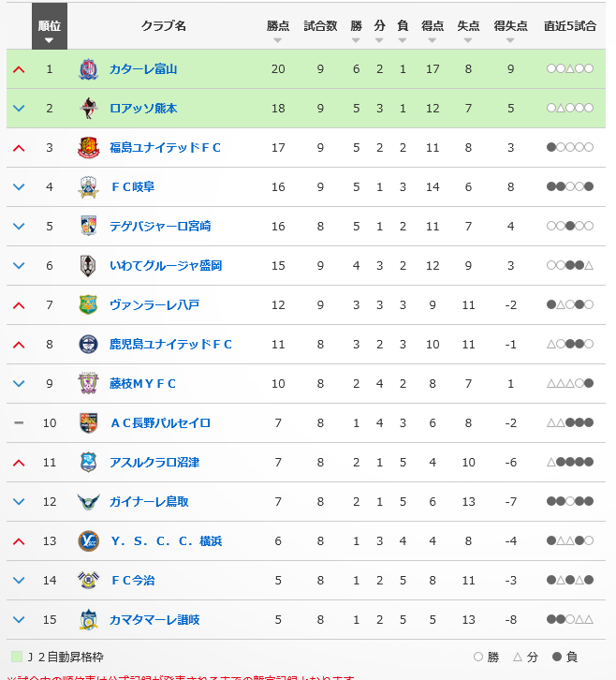Click the FC Gifu club crest
Viewport: 616px width, 680px height.
click(x=88, y=187)
